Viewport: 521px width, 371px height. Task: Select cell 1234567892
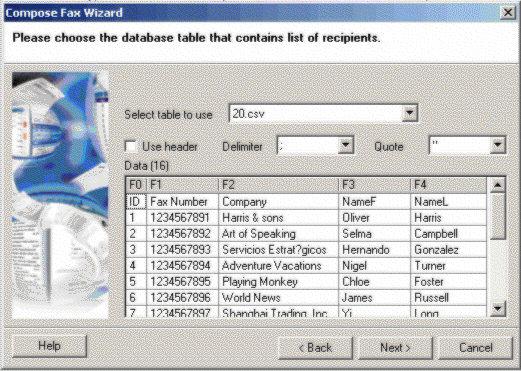(182, 234)
